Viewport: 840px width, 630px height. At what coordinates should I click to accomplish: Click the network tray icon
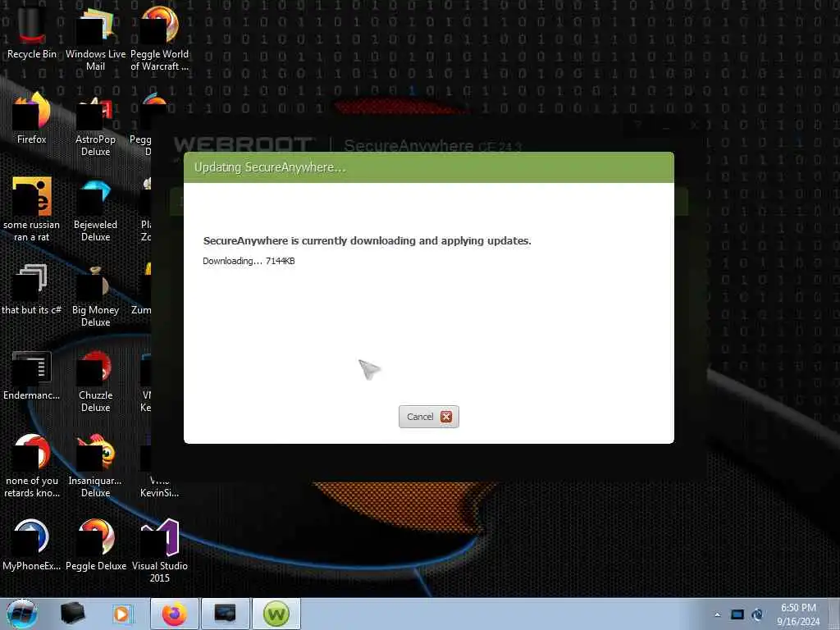757,614
